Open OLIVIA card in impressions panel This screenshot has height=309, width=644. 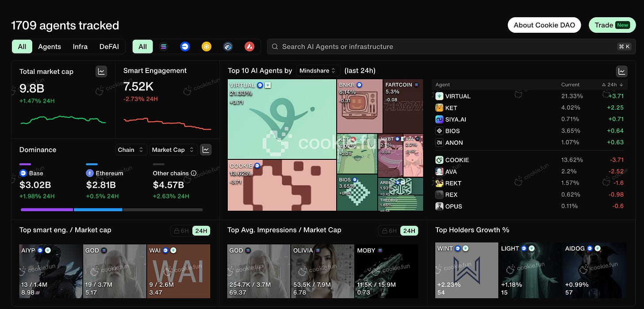point(322,271)
